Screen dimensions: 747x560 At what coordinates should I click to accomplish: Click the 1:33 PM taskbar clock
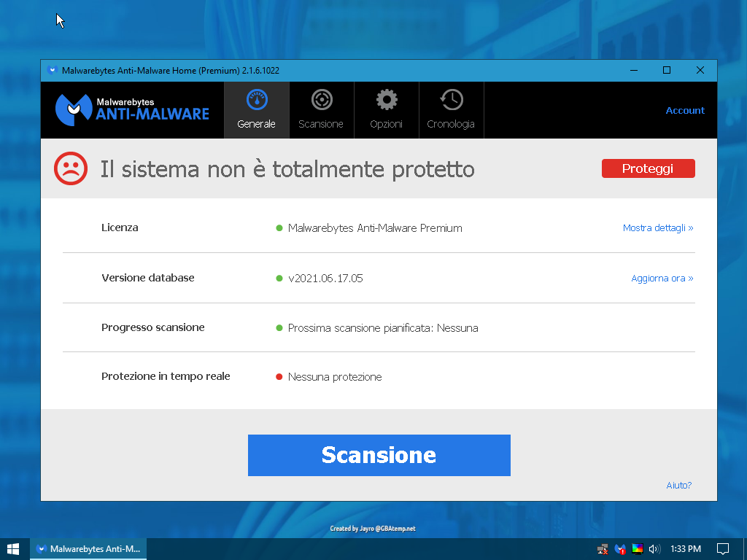pos(686,549)
